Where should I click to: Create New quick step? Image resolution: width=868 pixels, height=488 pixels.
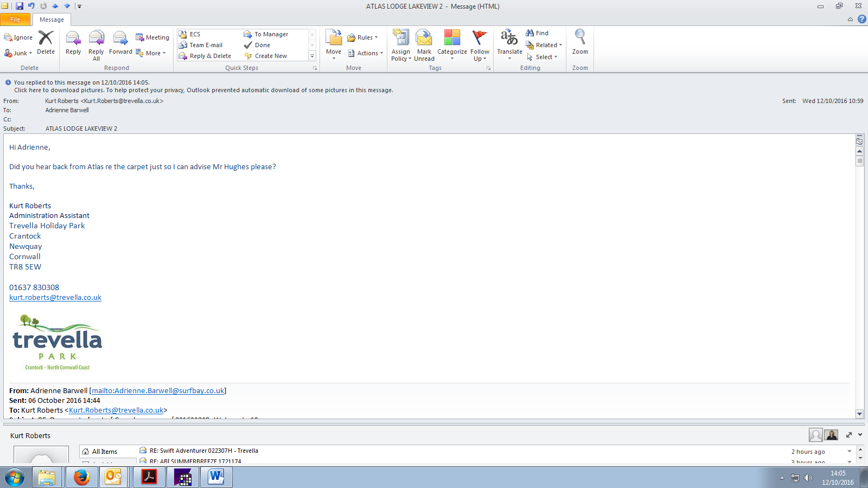(266, 56)
